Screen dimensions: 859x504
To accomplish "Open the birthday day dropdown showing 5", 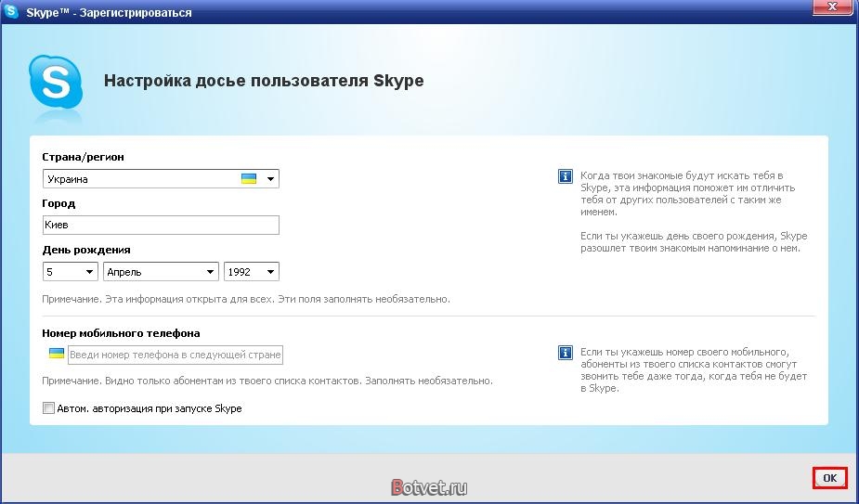I will point(71,272).
